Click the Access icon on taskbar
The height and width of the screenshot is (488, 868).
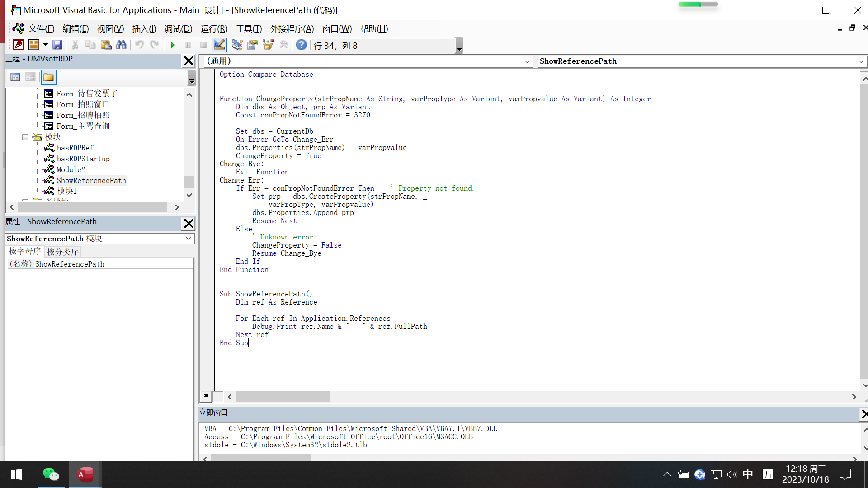pyautogui.click(x=85, y=474)
